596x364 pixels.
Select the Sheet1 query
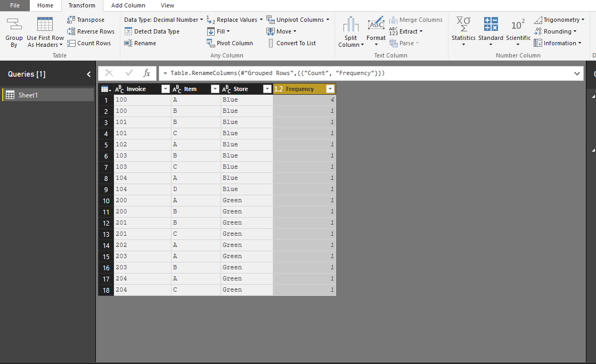48,95
